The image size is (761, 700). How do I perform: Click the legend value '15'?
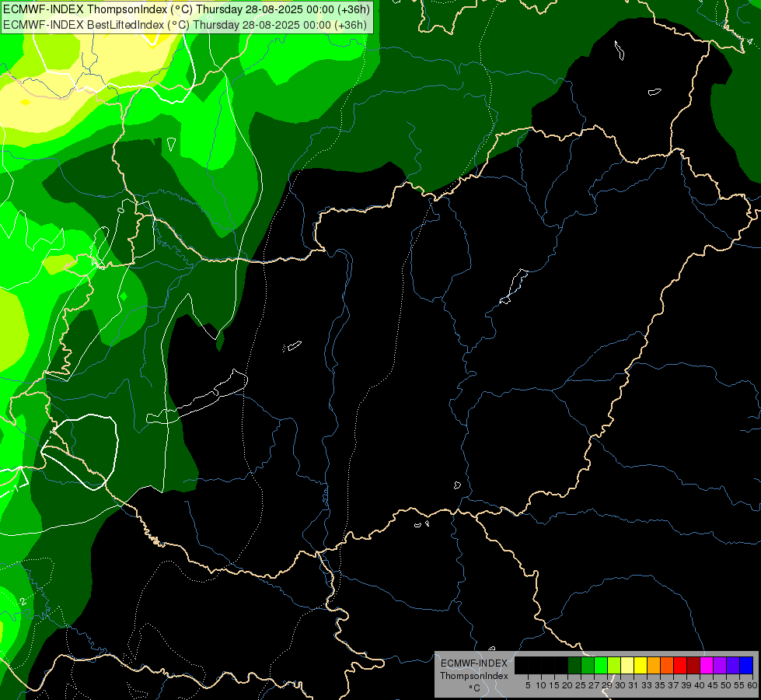[x=555, y=685]
